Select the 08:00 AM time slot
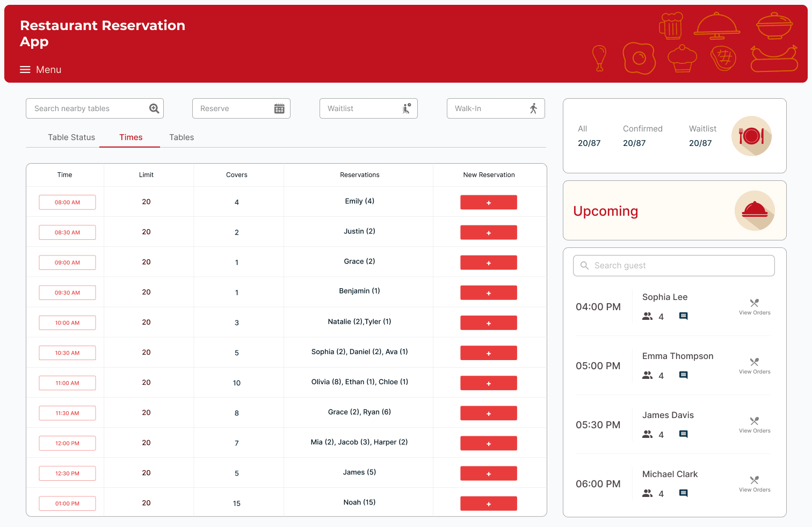This screenshot has width=812, height=527. coord(67,202)
